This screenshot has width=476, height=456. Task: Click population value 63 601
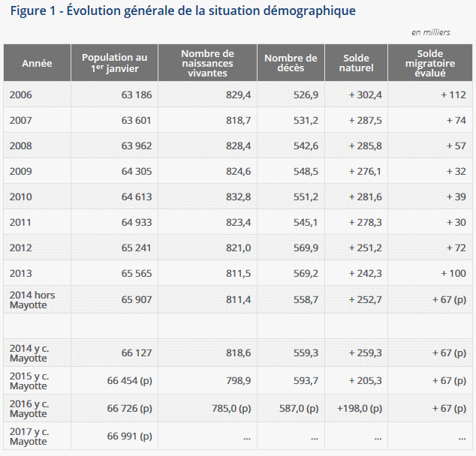[137, 120]
